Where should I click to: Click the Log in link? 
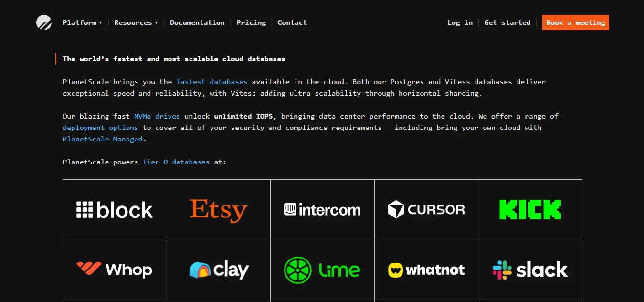pos(460,22)
